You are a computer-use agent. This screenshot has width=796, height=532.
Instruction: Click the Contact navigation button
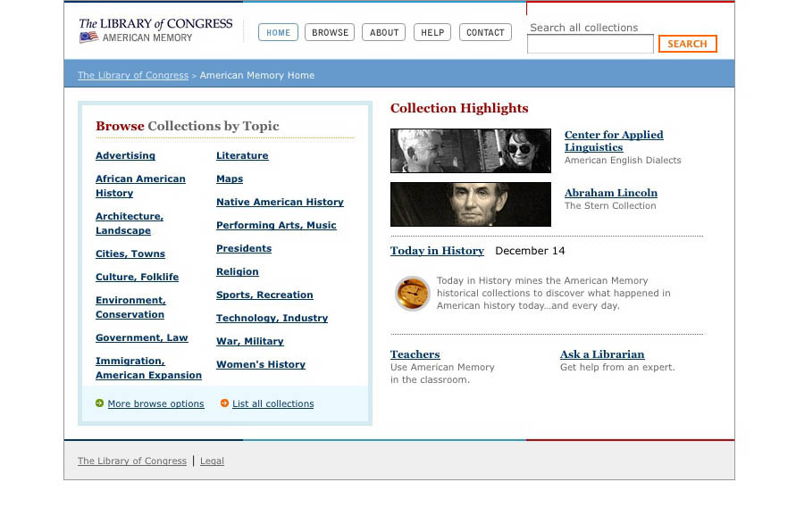pyautogui.click(x=485, y=33)
